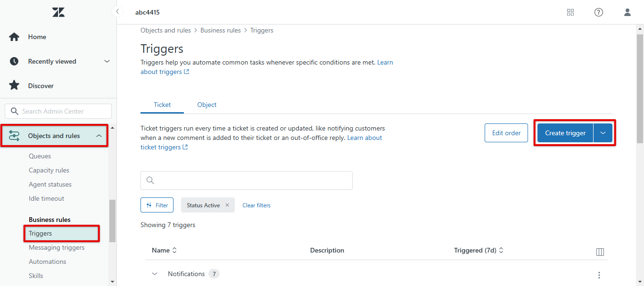Remove the Status Active filter with x

tap(227, 205)
